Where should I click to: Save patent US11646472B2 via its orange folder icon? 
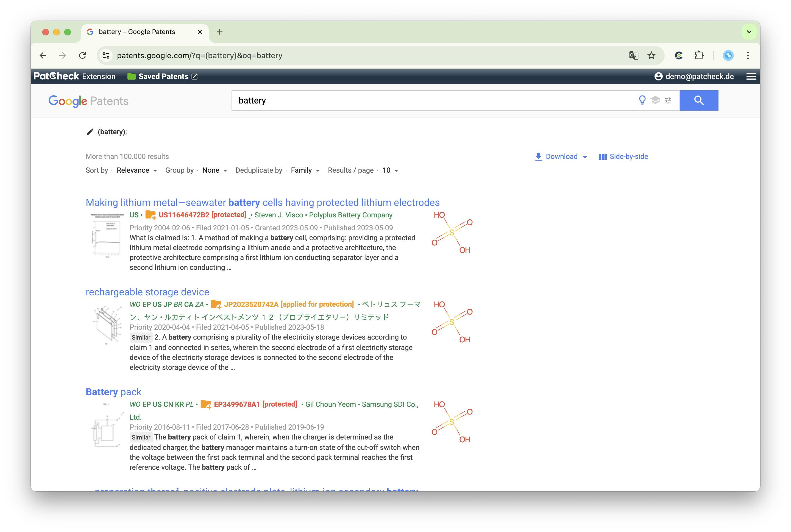[x=150, y=215]
